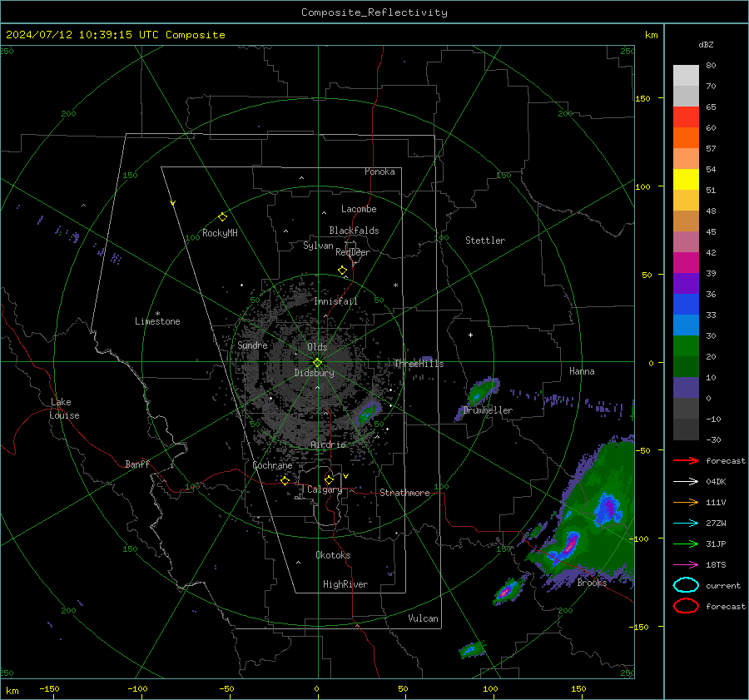This screenshot has width=749, height=700.
Task: Click the Composite_Reflectivity title
Action: tap(374, 12)
